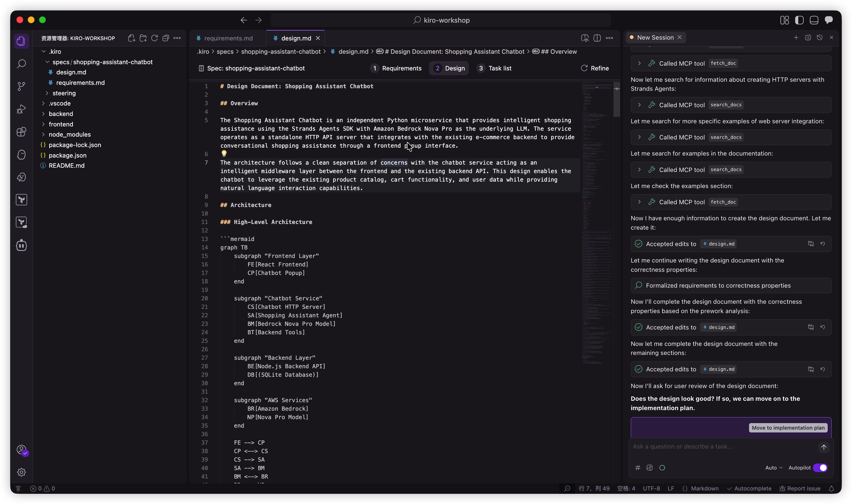Open the Kiro ghost icon in sidebar
852x504 pixels.
21,154
